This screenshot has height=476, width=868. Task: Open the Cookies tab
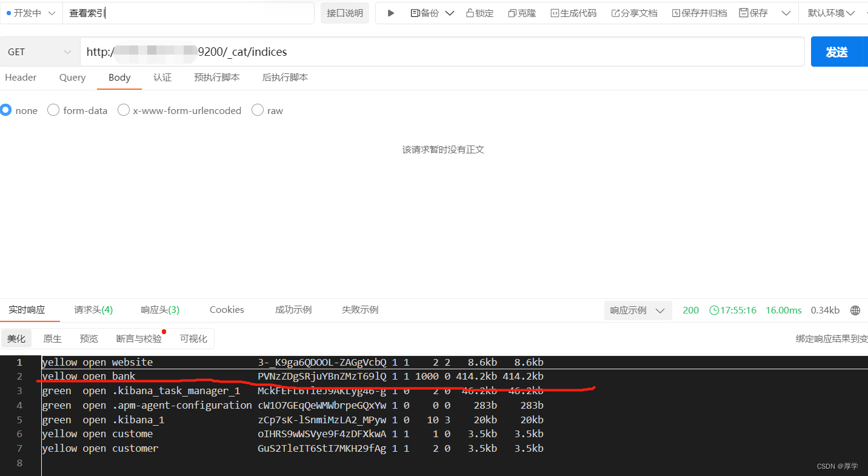(x=227, y=310)
